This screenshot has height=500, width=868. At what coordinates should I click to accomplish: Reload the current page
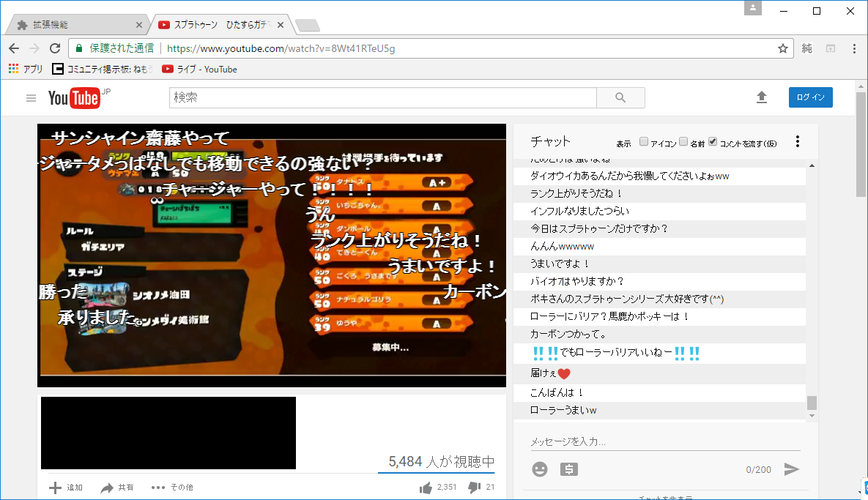point(55,48)
